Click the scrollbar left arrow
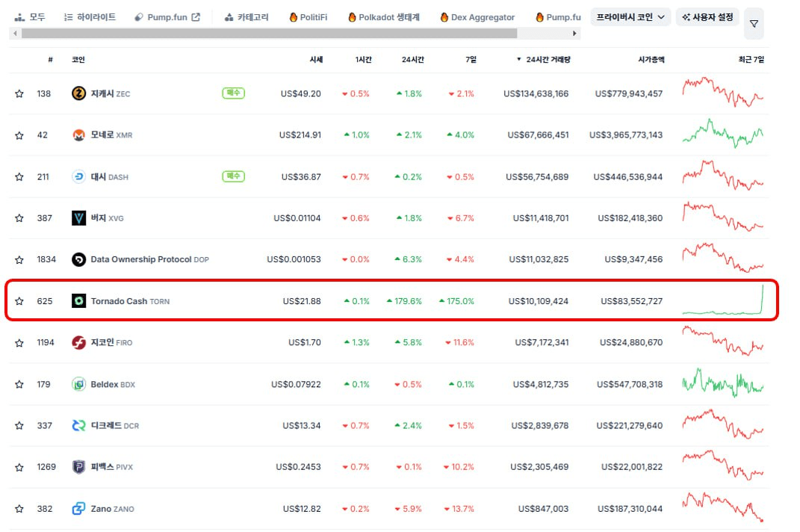Screen dimensions: 800x532 click(15, 33)
